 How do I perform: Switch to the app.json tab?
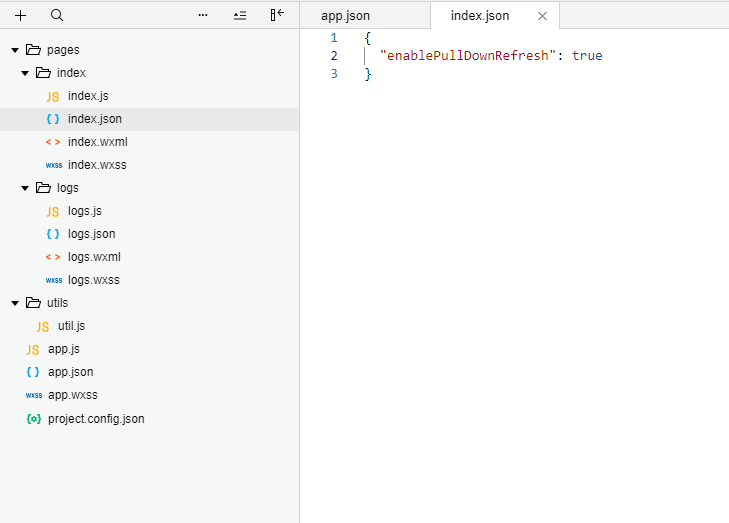point(345,16)
